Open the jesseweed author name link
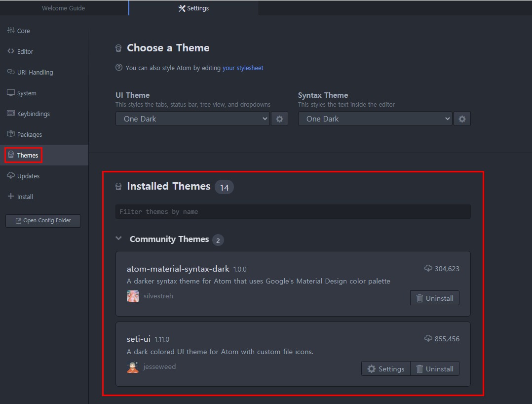Screen dimensions: 532x404 point(159,366)
